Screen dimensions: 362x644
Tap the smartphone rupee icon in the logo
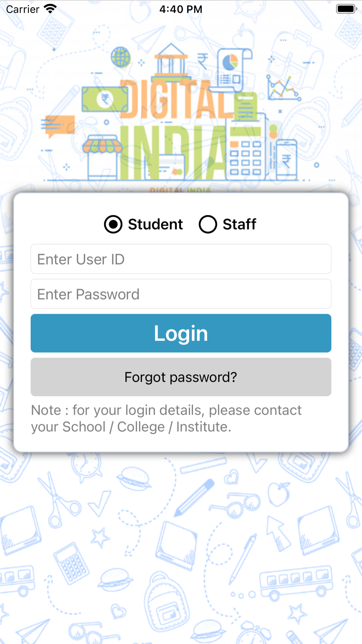286,160
